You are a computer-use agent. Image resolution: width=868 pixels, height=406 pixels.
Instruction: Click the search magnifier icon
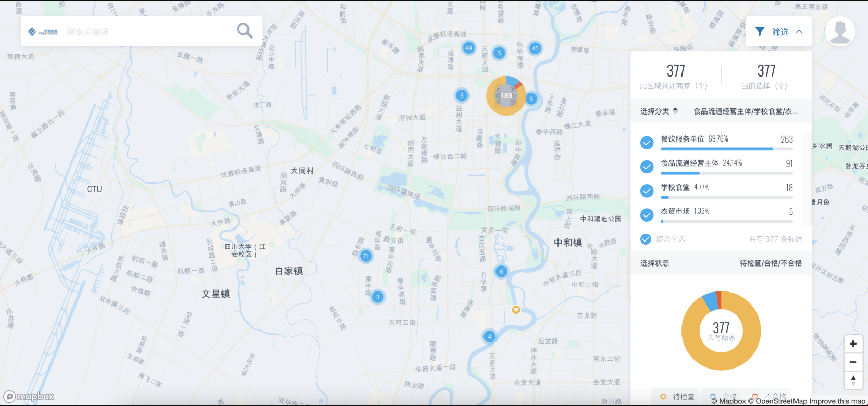click(244, 31)
